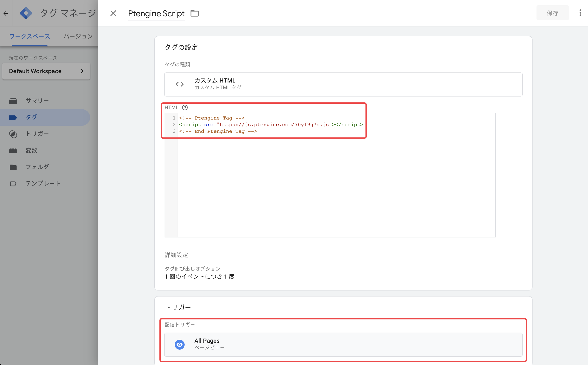588x365 pixels.
Task: Open the HTML help question mark icon
Action: coord(185,107)
